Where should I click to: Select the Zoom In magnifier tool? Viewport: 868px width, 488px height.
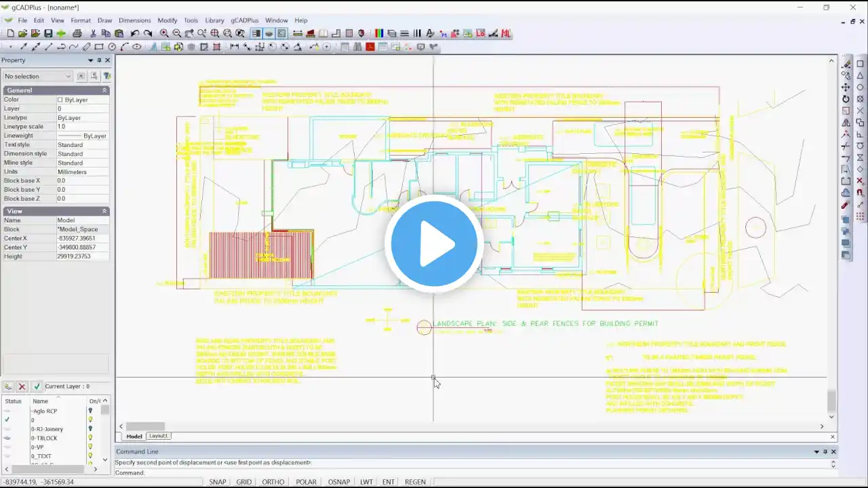coord(164,33)
